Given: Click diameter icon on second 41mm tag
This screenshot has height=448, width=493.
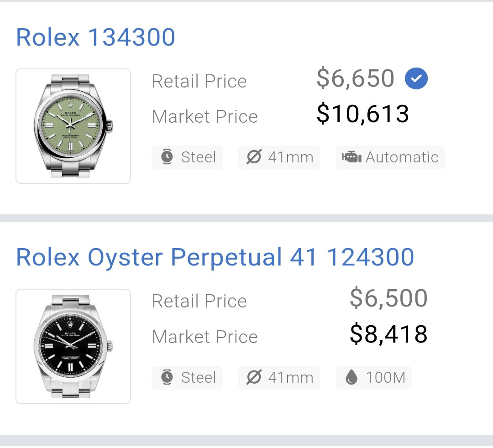Looking at the screenshot, I should [x=254, y=378].
